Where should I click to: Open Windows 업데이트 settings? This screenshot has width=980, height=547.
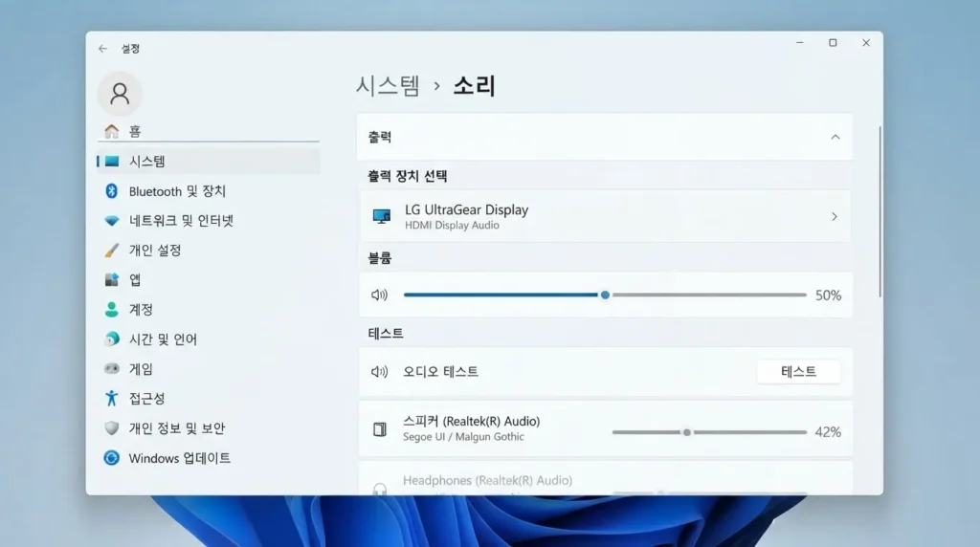click(209, 458)
